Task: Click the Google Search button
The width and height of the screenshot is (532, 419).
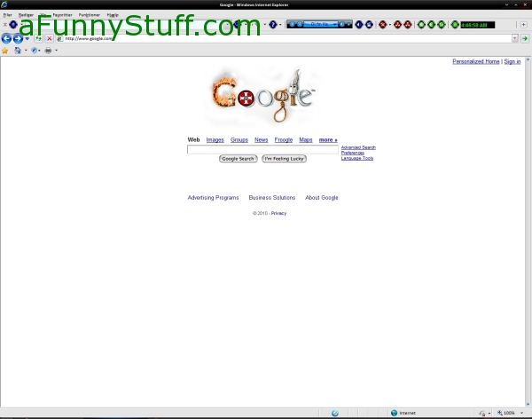Action: (x=239, y=159)
